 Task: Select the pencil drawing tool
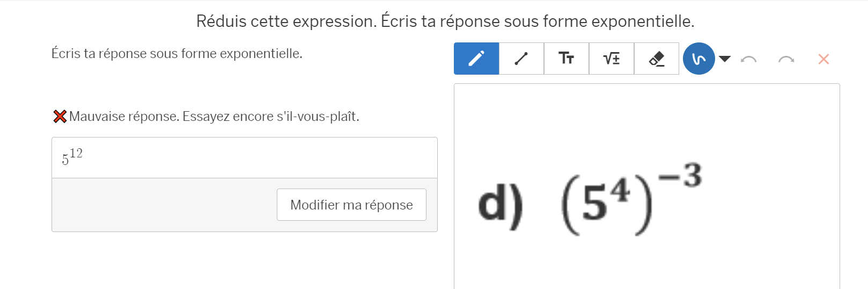coord(476,59)
